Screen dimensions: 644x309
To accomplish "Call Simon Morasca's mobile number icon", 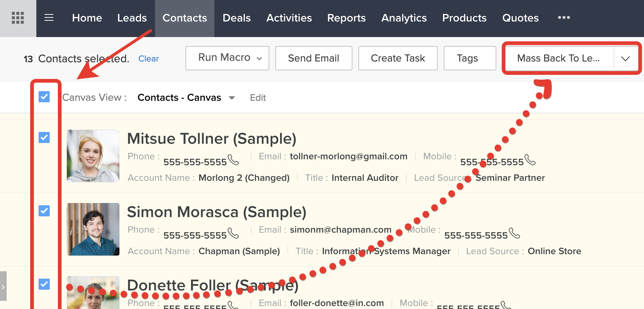I will [515, 233].
